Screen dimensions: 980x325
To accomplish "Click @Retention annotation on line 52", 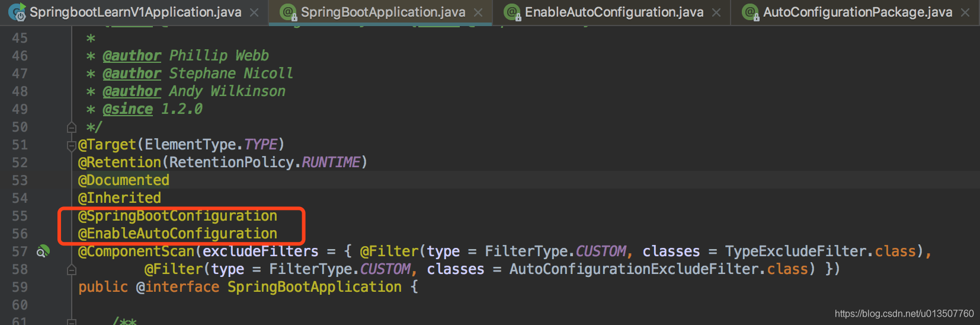I will [120, 162].
